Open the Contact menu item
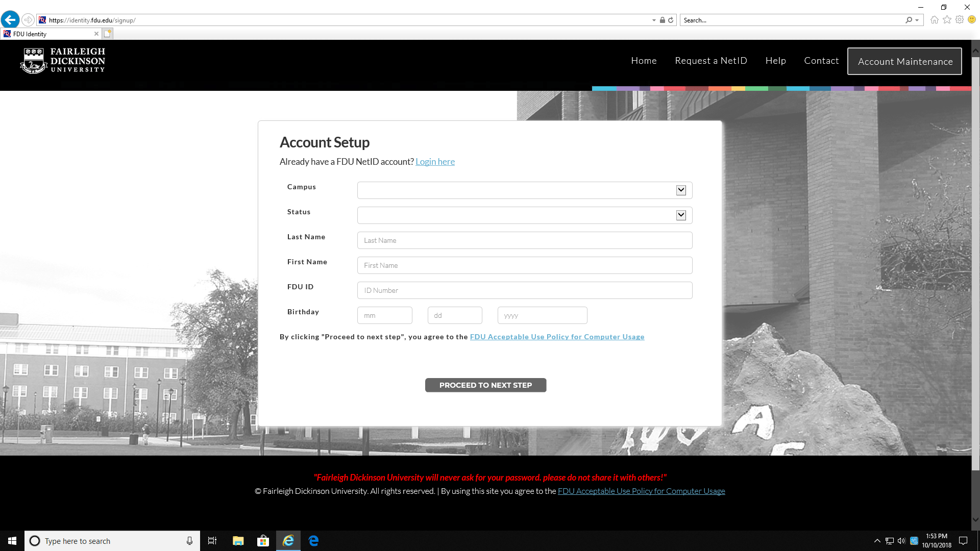The width and height of the screenshot is (980, 551). pos(821,61)
